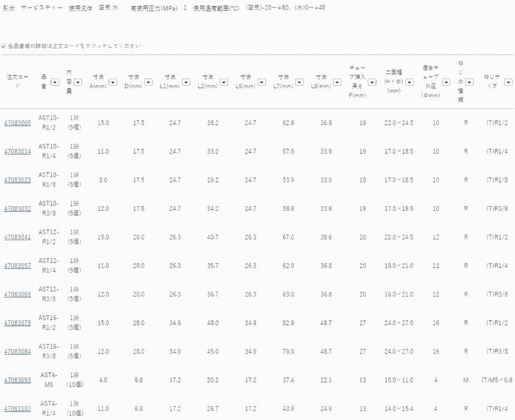Open order code 47083014 link
The width and height of the screenshot is (515, 420).
pos(17,152)
